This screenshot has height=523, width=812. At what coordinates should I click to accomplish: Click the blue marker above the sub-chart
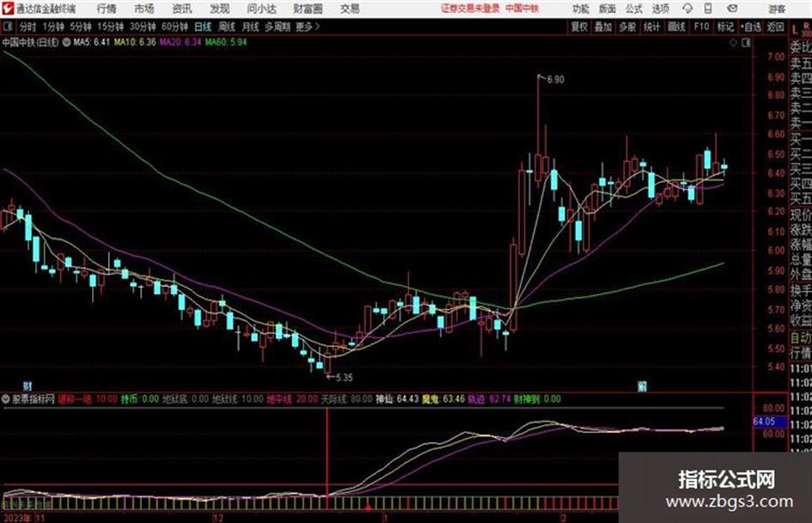[x=642, y=386]
